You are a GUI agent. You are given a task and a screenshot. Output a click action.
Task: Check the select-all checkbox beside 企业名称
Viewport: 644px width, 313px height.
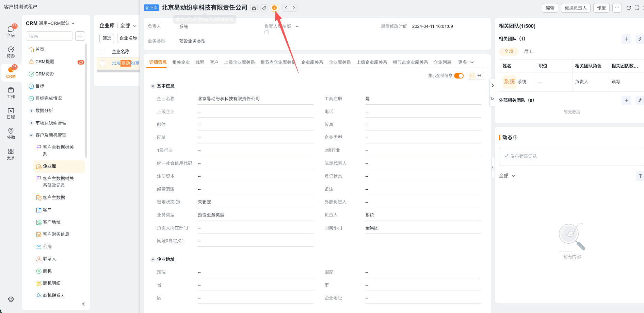click(x=102, y=52)
